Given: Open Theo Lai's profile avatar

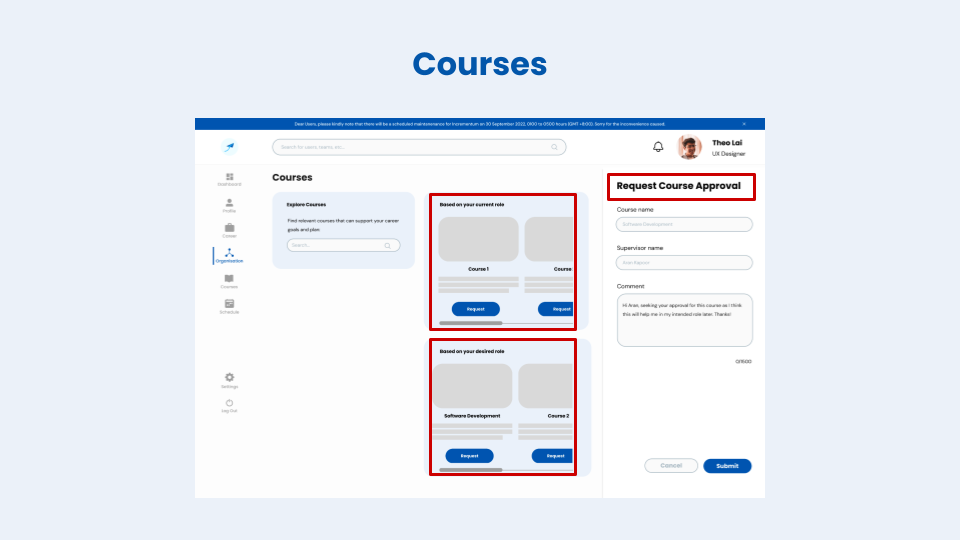Looking at the screenshot, I should (x=689, y=147).
